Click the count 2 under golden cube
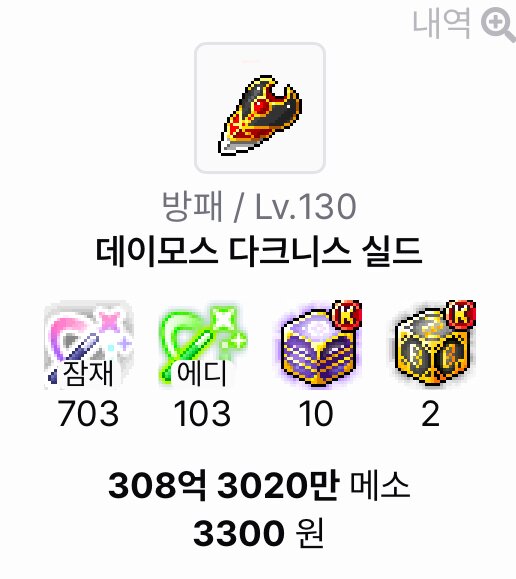This screenshot has width=516, height=579. [431, 413]
